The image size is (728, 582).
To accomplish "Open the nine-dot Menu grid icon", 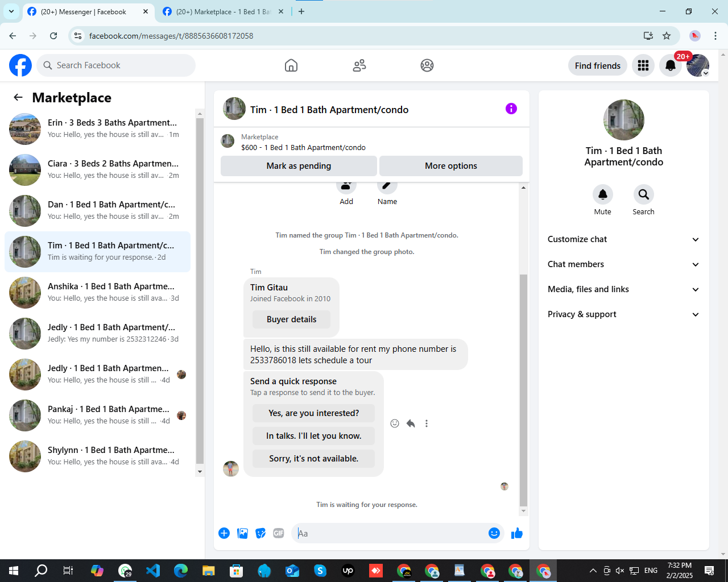I will [643, 65].
